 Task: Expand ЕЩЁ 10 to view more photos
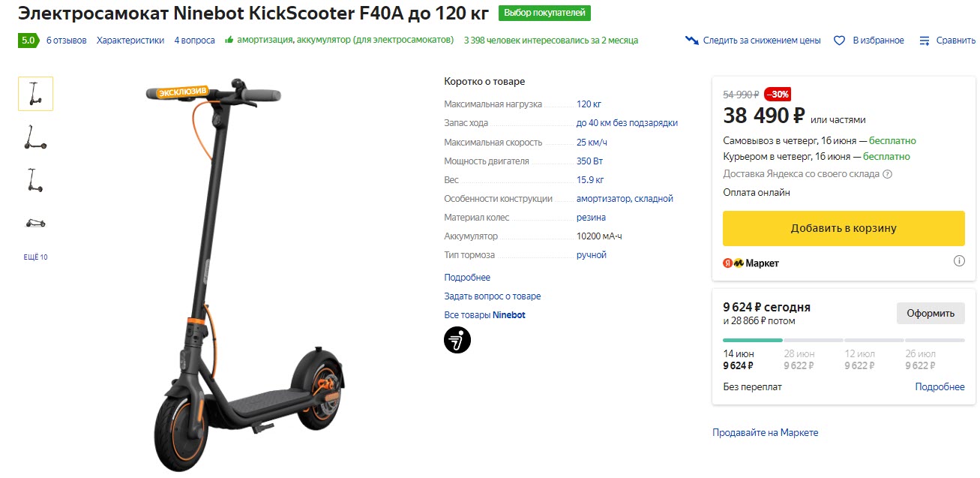(35, 256)
